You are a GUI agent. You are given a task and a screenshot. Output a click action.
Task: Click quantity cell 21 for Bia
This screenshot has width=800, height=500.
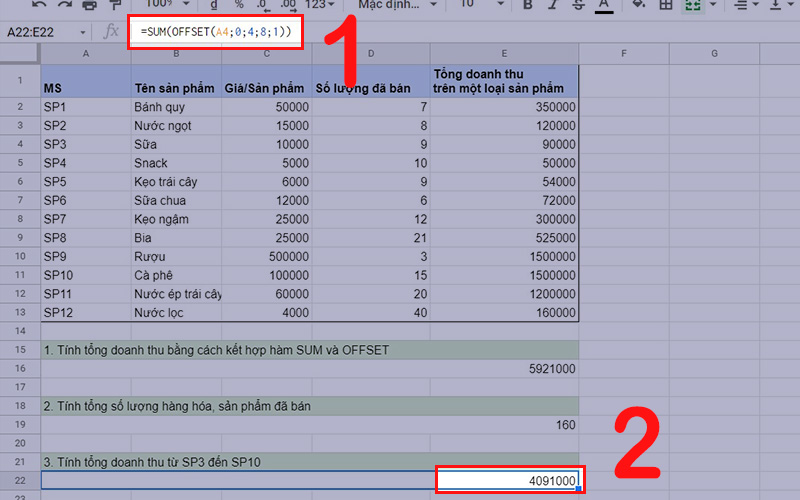[x=371, y=238]
